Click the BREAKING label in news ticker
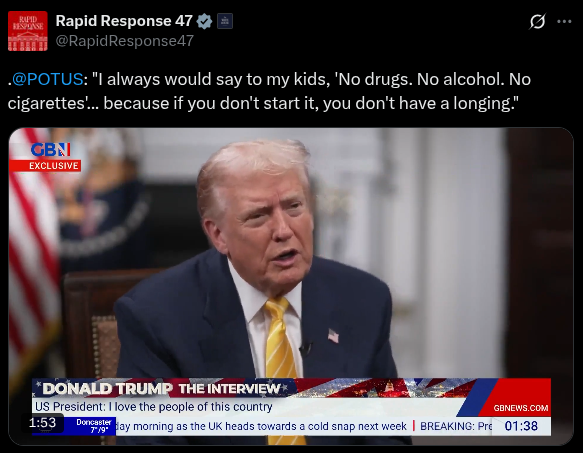Screen dimensions: 583x453 (x=445, y=426)
